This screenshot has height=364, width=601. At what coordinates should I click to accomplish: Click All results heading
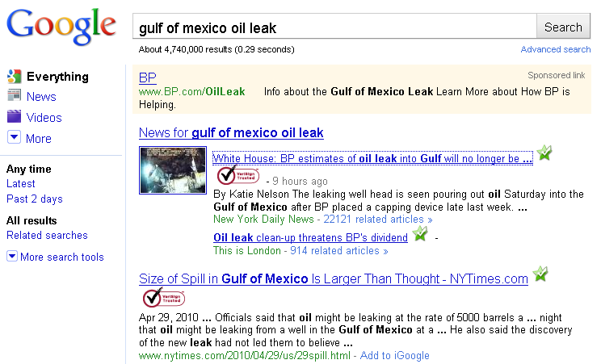point(32,220)
